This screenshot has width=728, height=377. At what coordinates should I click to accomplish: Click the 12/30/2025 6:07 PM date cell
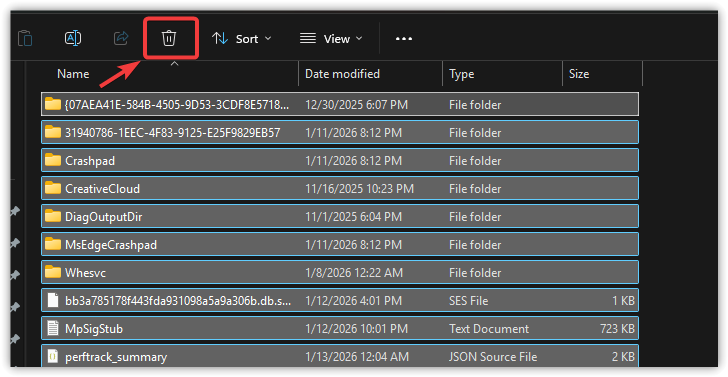[356, 105]
